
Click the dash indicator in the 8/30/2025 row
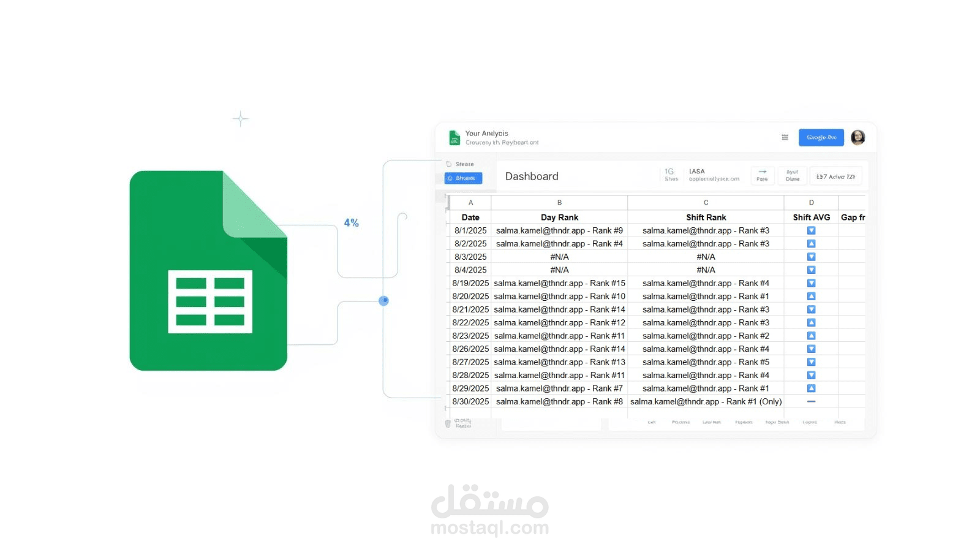pyautogui.click(x=811, y=401)
